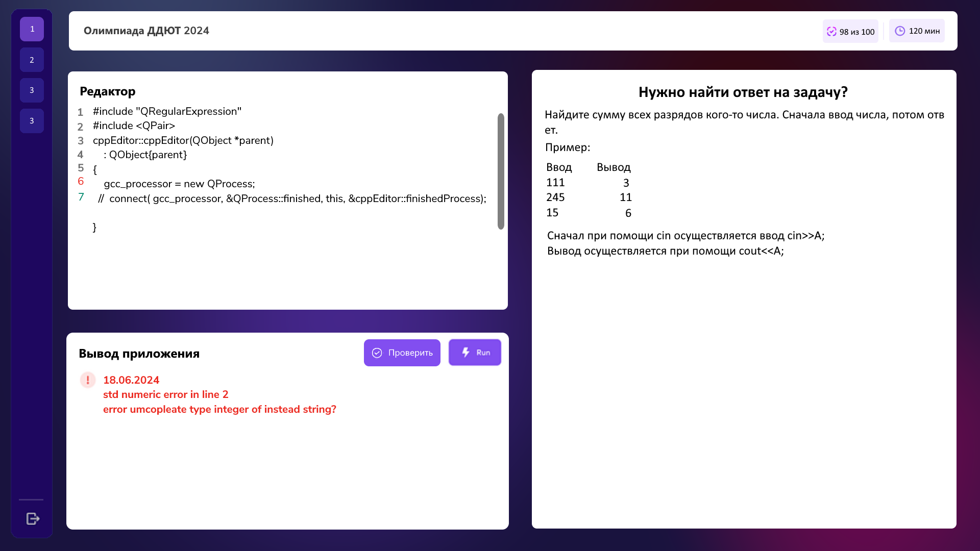Screen dimensions: 980x551
Task: Click the checkmark score icon beside 98 из 100
Action: [831, 32]
